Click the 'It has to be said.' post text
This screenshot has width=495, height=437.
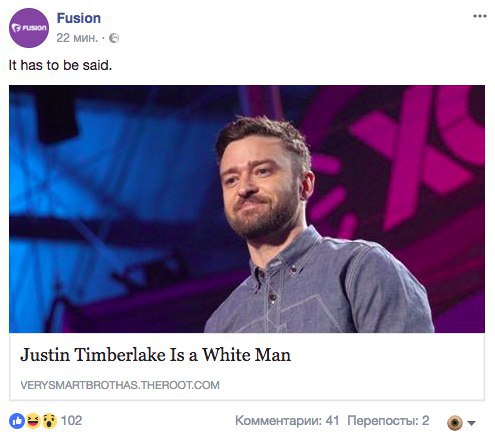(60, 65)
